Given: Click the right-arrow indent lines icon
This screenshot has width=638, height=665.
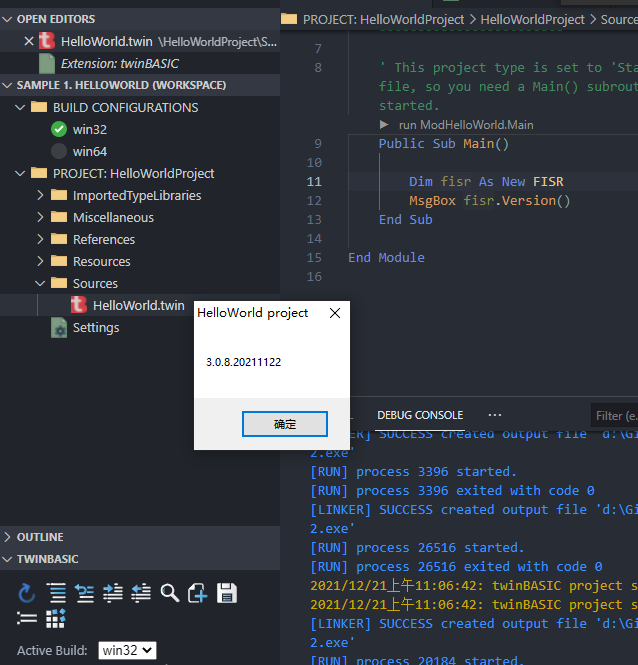Looking at the screenshot, I should [113, 593].
